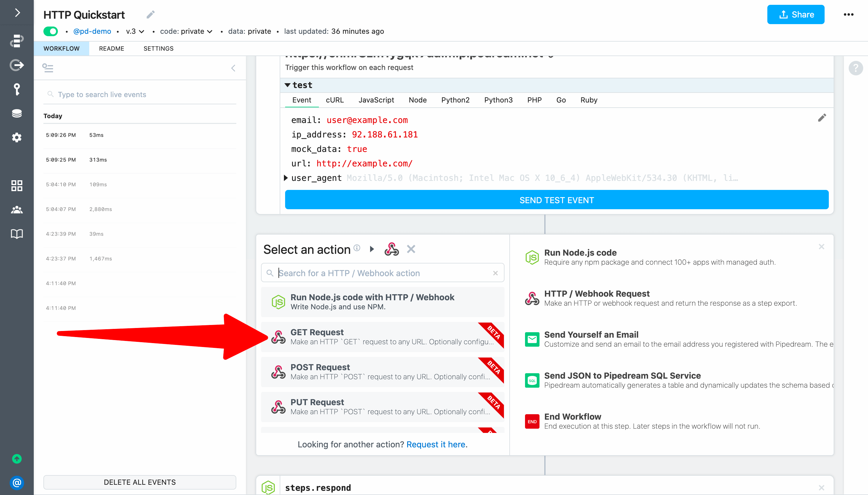Expand the user_agent field
The image size is (868, 495).
click(286, 178)
